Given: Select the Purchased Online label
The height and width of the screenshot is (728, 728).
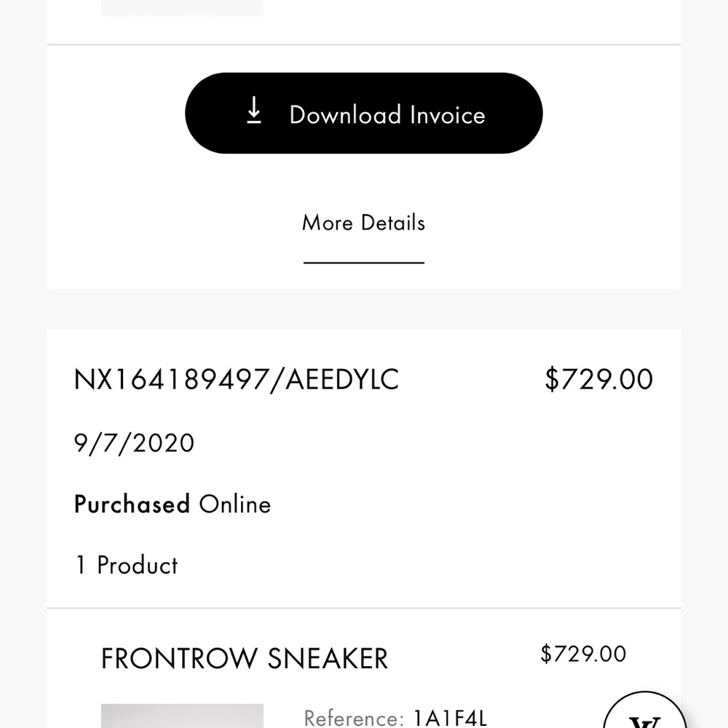Looking at the screenshot, I should 172,504.
